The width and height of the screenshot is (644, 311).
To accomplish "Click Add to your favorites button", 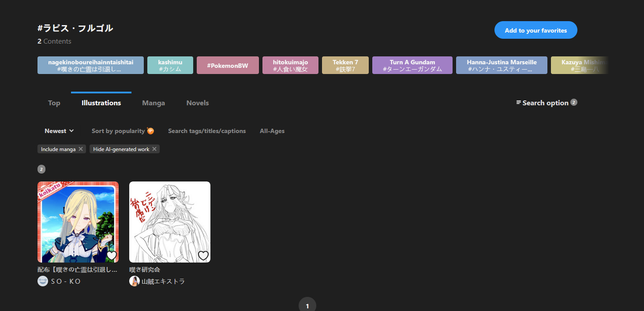I will 536,30.
